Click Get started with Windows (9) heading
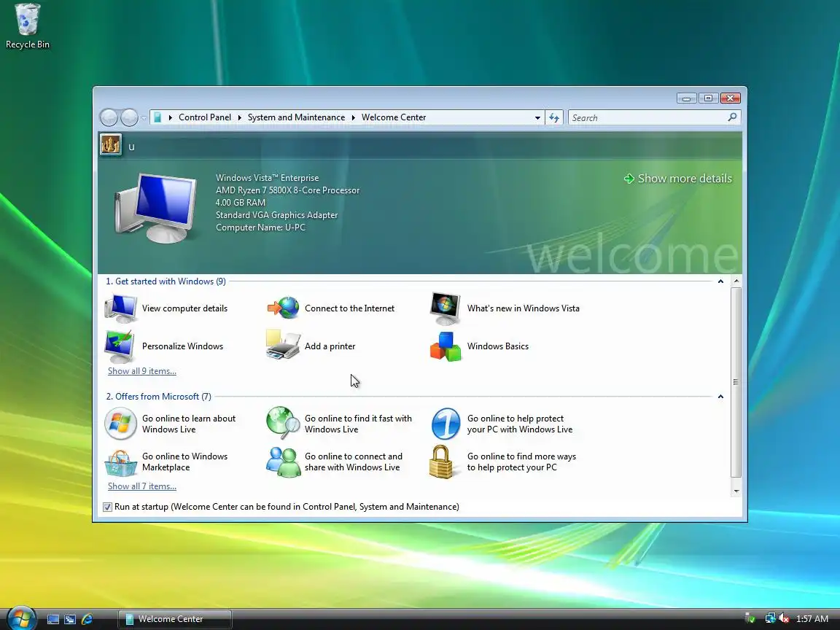 [x=166, y=281]
